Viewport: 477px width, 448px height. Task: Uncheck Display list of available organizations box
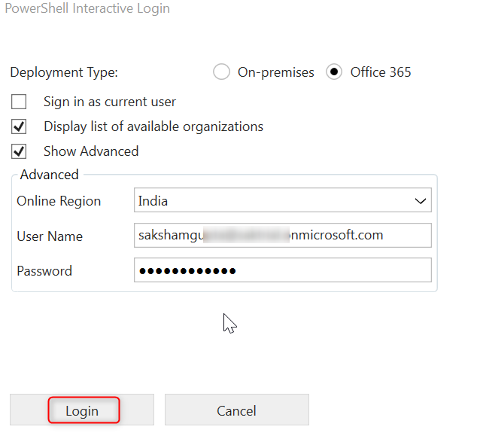tap(19, 126)
